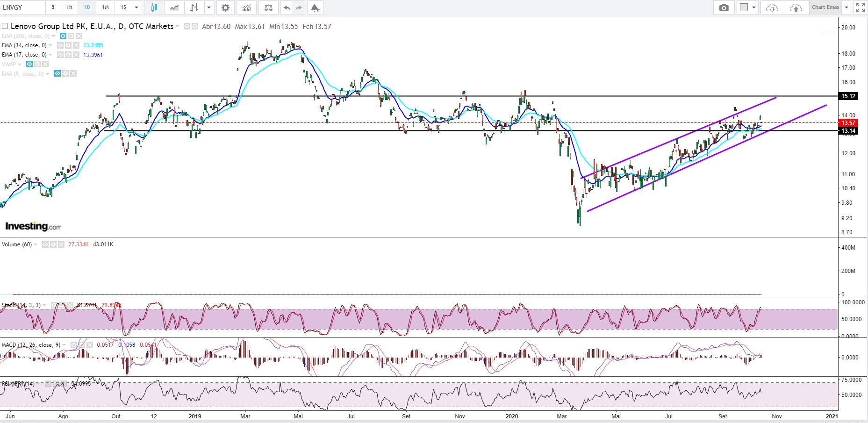The height and width of the screenshot is (423, 868).
Task: Hide the EMA (34, close, 0) line
Action: click(60, 45)
